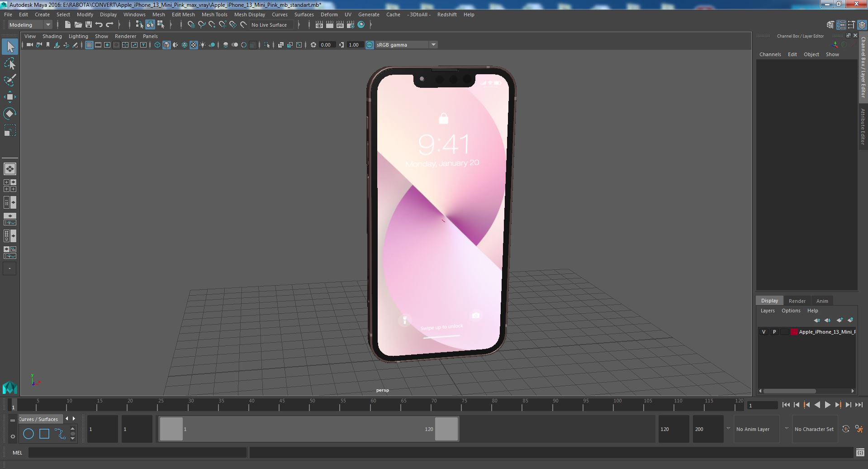Switch to the Render layer tab
The image size is (868, 469).
tap(797, 301)
